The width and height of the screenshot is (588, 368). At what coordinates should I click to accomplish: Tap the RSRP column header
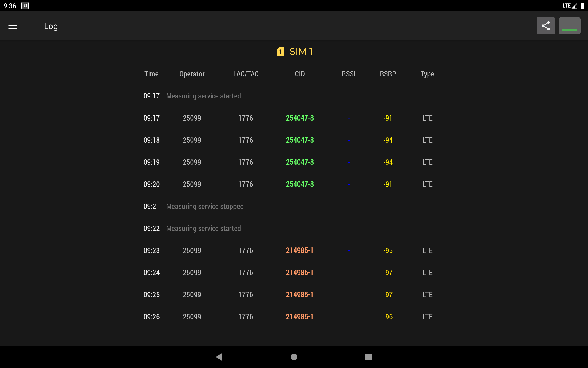pyautogui.click(x=388, y=74)
